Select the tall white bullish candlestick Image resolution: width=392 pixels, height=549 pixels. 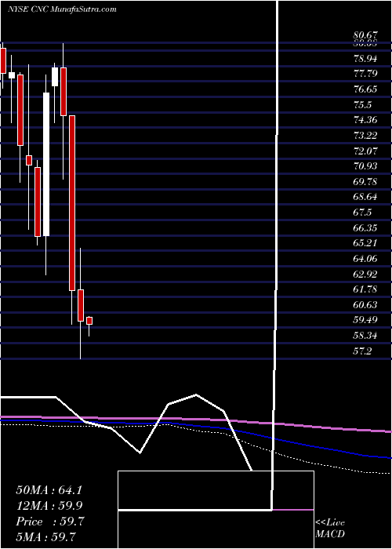point(46,164)
